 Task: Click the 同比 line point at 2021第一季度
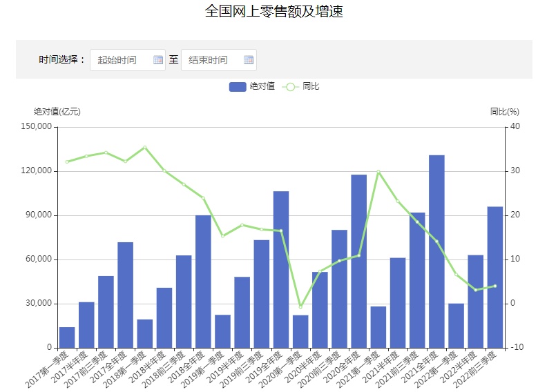click(378, 171)
